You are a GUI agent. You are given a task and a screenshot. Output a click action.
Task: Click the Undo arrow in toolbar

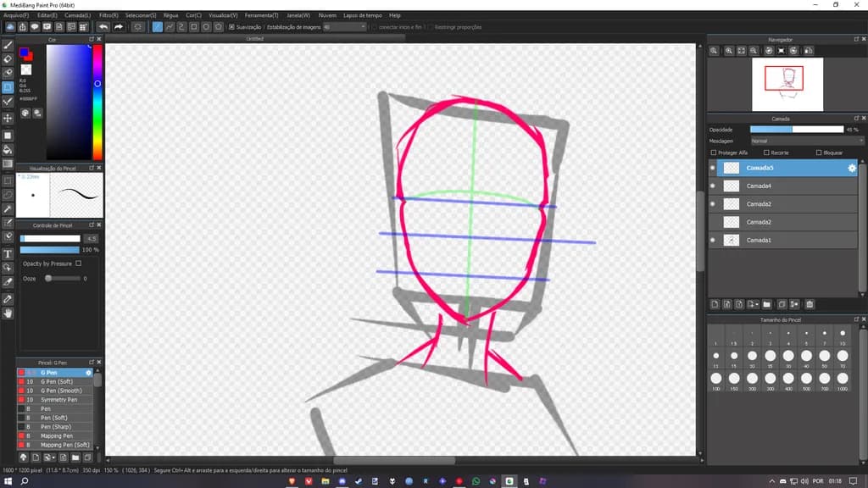(103, 26)
